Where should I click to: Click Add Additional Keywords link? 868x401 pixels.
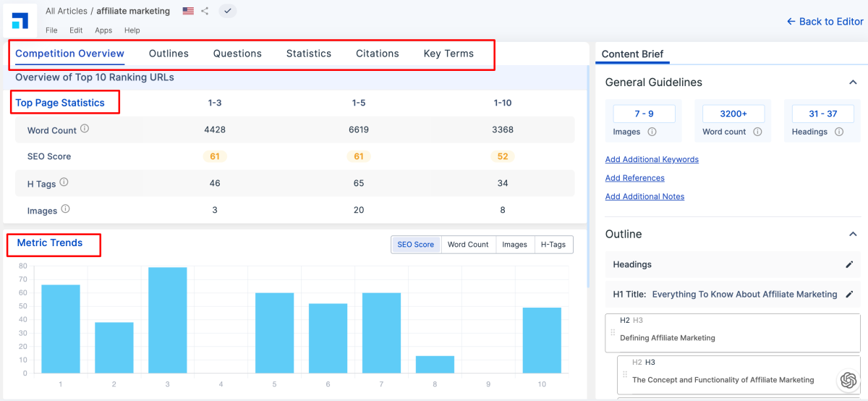point(652,159)
